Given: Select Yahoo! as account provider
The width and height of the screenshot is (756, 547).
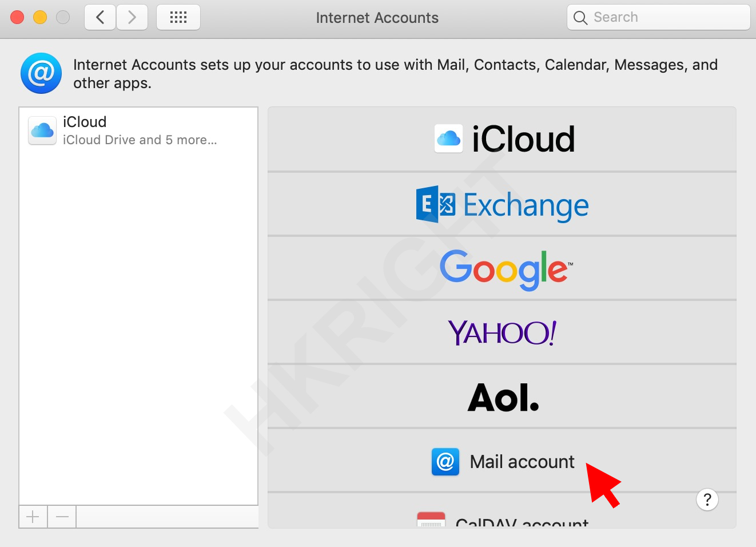Looking at the screenshot, I should pos(502,333).
